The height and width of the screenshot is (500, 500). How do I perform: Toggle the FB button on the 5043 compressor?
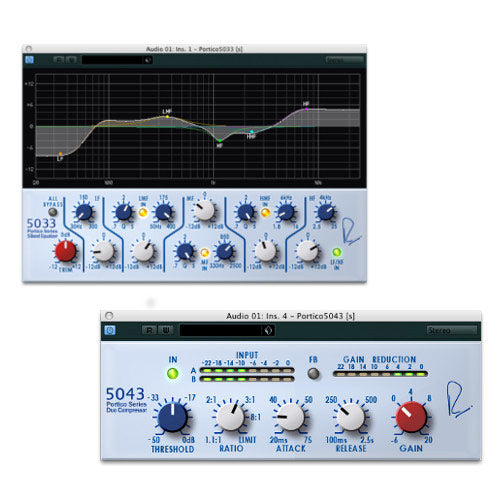click(313, 373)
